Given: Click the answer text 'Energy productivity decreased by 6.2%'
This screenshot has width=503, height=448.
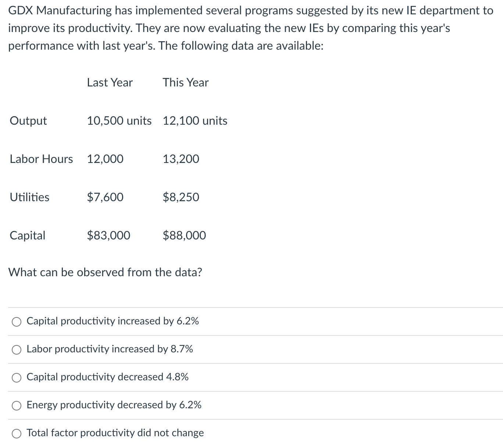Looking at the screenshot, I should point(114,405).
